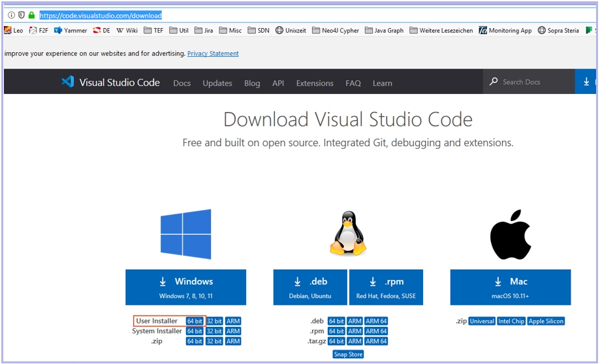Open the Yammer bookmark
The height and width of the screenshot is (364, 600).
tap(71, 30)
